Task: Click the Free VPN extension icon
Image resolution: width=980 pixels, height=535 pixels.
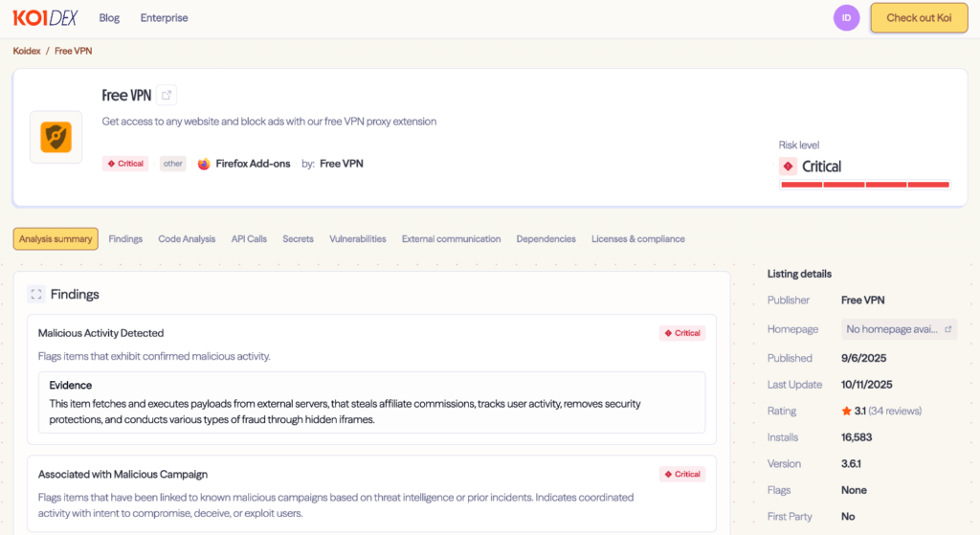Action: pyautogui.click(x=56, y=137)
